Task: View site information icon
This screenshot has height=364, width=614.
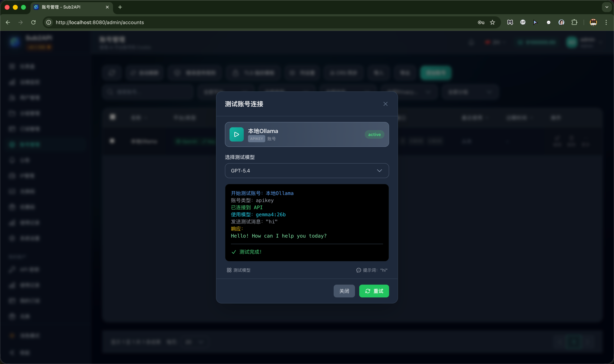Action: (x=49, y=22)
